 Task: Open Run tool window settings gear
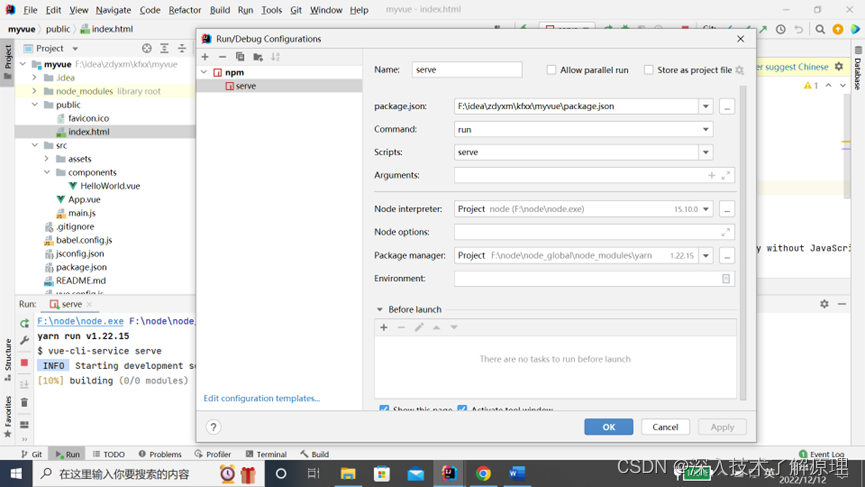(824, 304)
